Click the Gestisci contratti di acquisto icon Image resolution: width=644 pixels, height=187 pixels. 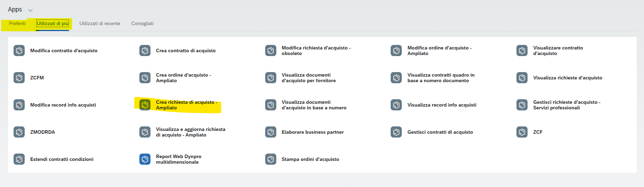coord(396,132)
